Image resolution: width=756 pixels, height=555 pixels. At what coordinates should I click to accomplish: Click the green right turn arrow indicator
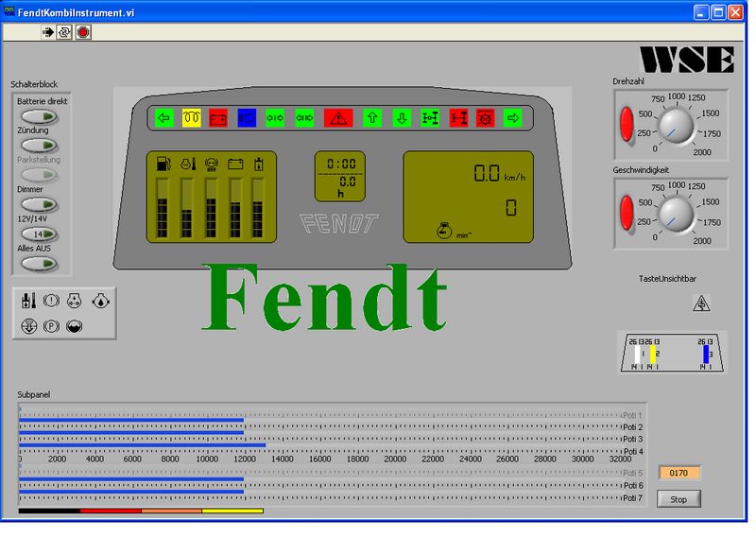tap(512, 117)
